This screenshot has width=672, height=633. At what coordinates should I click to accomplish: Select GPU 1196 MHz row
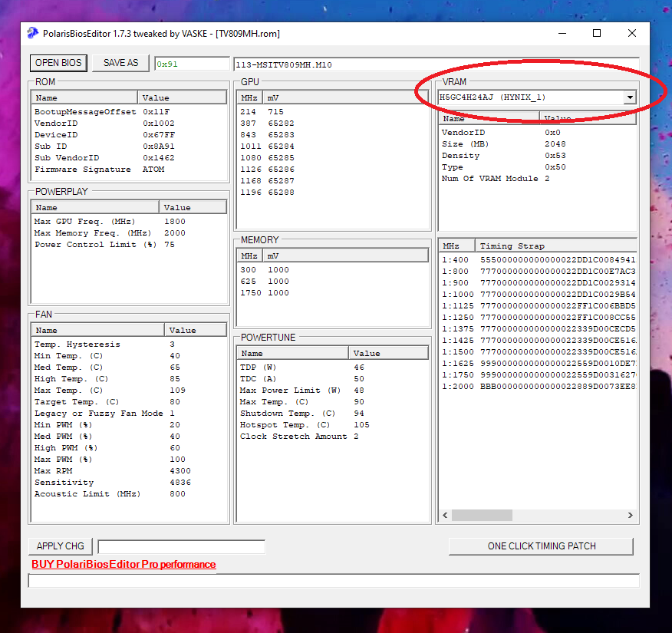tap(333, 193)
